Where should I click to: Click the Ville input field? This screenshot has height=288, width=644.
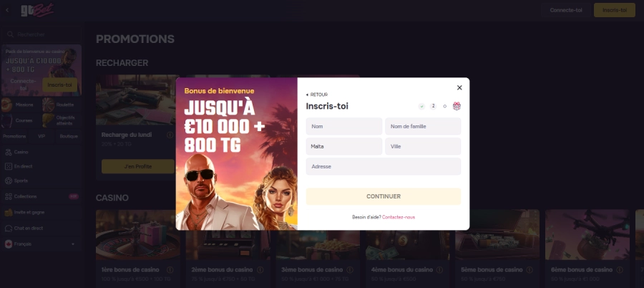[x=423, y=146]
